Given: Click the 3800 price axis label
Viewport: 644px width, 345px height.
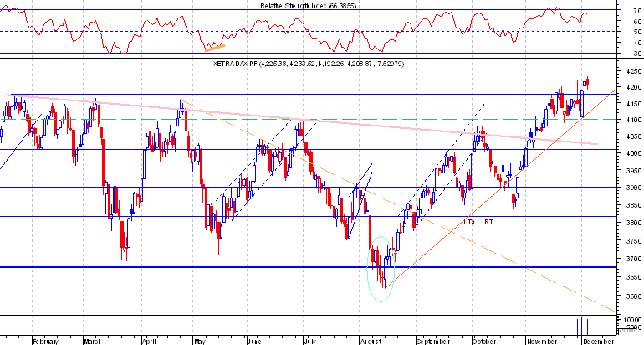Looking at the screenshot, I should [x=634, y=223].
